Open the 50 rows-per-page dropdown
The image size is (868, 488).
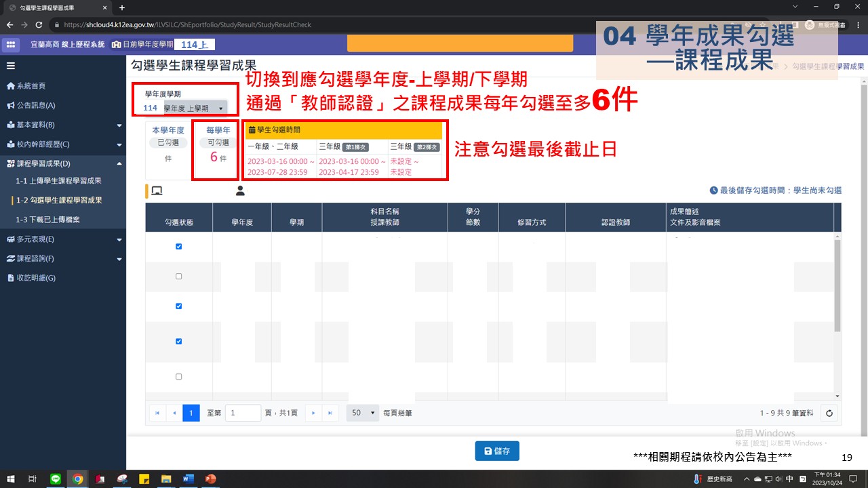[x=363, y=413]
